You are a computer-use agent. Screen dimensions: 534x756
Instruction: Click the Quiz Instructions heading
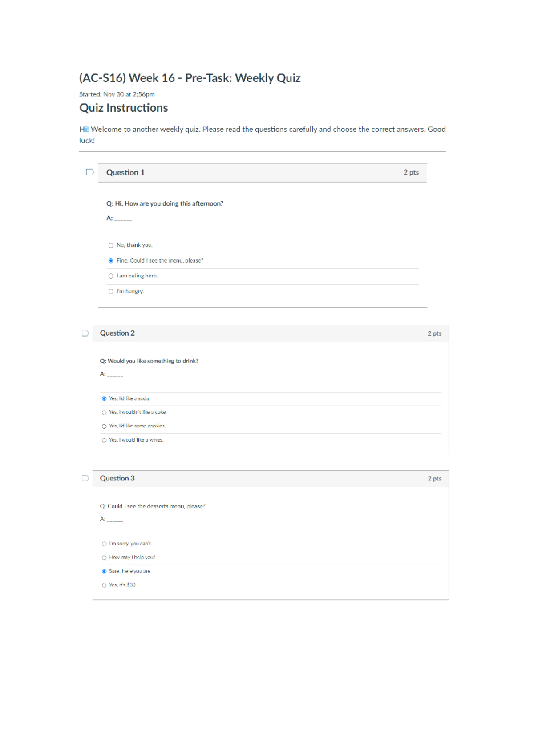124,108
